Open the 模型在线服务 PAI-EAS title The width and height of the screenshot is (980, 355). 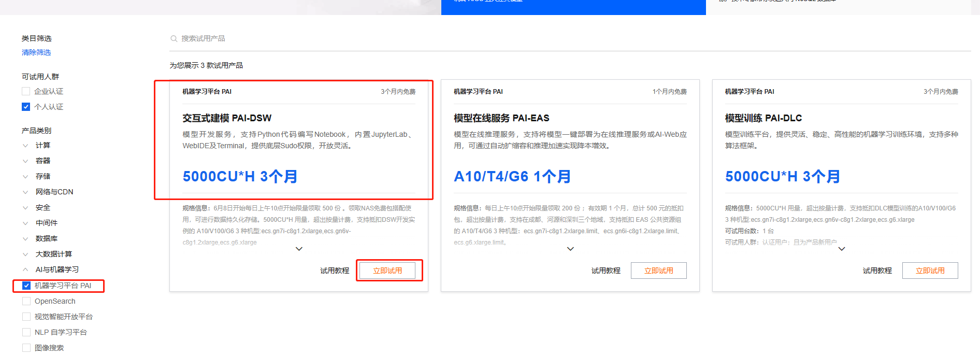(x=501, y=118)
